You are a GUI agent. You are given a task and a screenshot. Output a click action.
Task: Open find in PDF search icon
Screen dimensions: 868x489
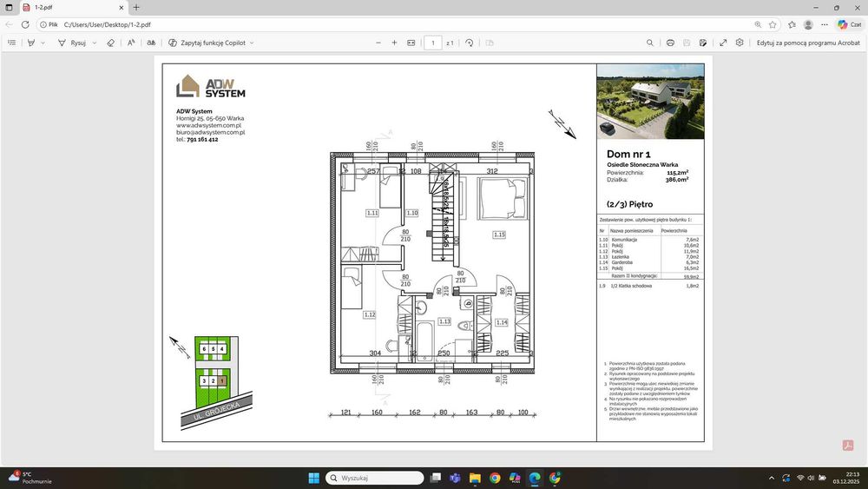click(650, 43)
